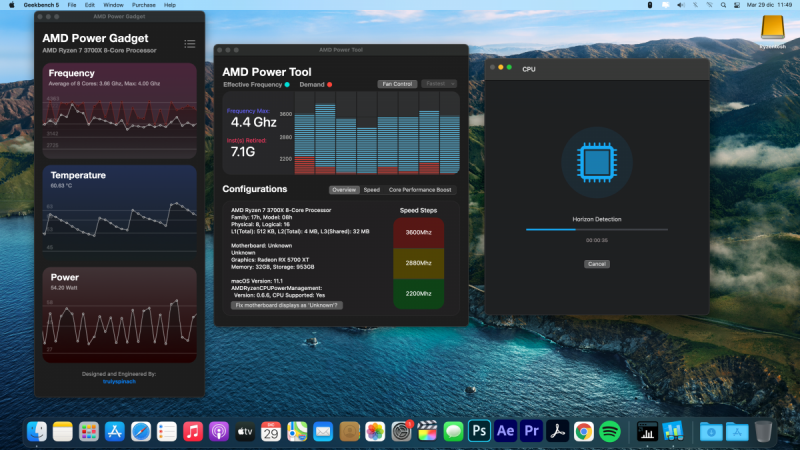Click the Spotlight search icon in menu bar
The image size is (800, 450).
coord(723,5)
